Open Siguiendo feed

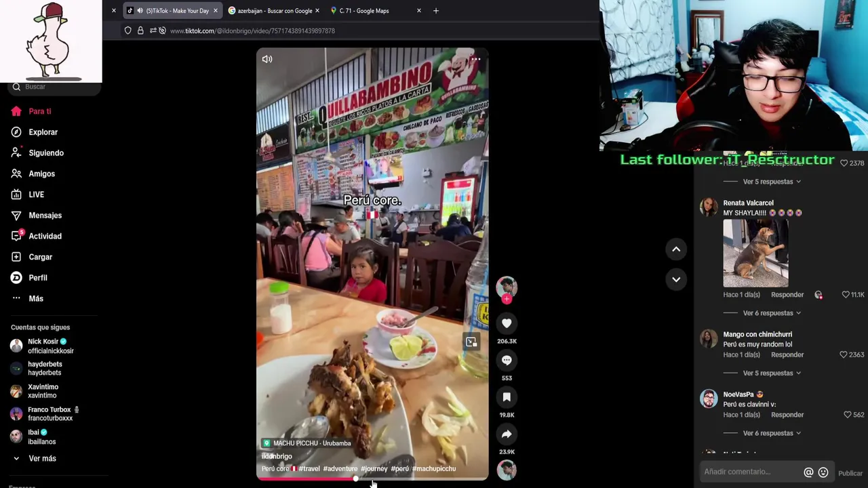[45, 153]
